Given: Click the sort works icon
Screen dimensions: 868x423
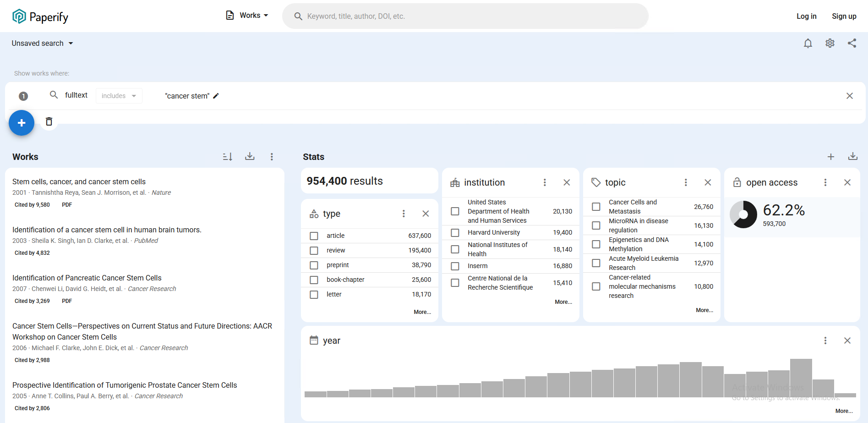Looking at the screenshot, I should point(228,157).
